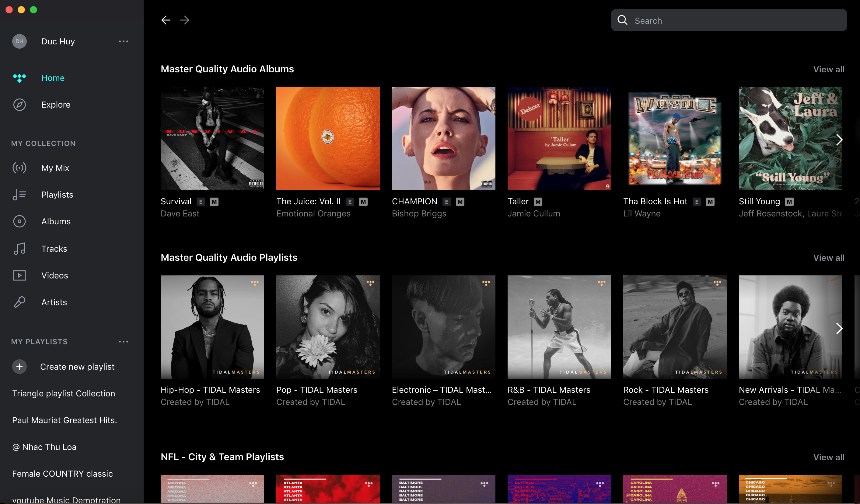This screenshot has height=504, width=860.
Task: Open the Videos play icon
Action: coord(19,275)
